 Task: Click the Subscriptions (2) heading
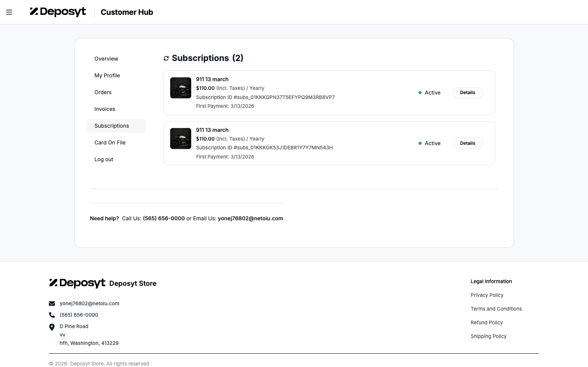[208, 58]
